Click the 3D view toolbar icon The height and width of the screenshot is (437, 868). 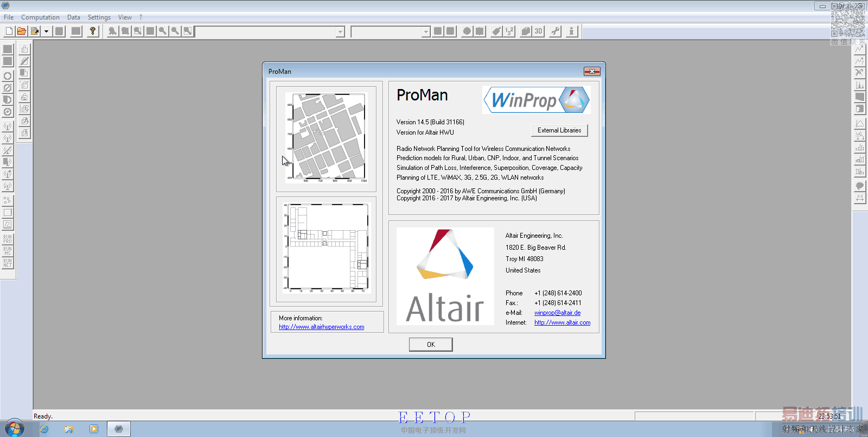click(538, 31)
